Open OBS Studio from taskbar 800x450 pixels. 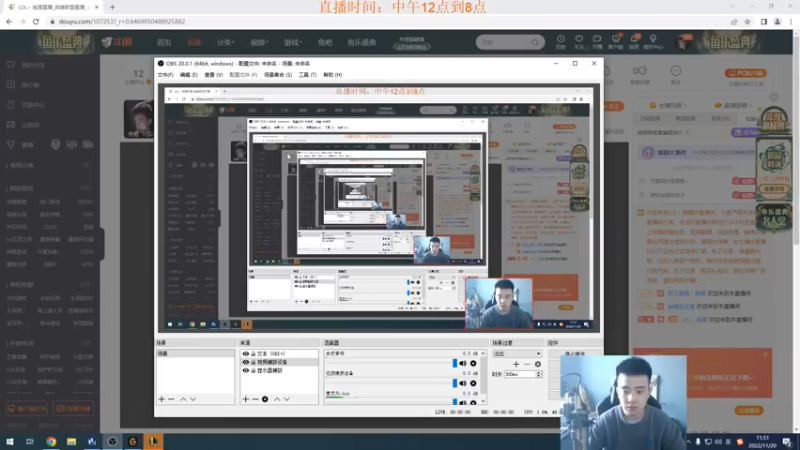point(112,441)
